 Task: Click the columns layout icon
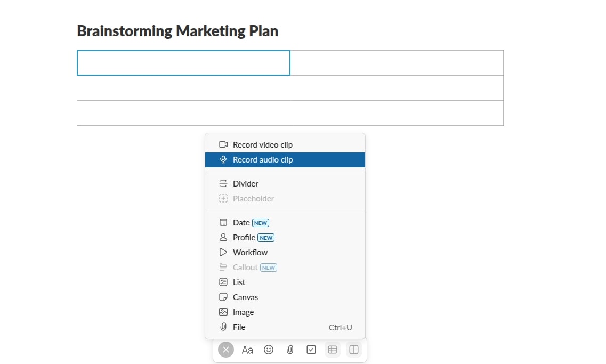[354, 350]
